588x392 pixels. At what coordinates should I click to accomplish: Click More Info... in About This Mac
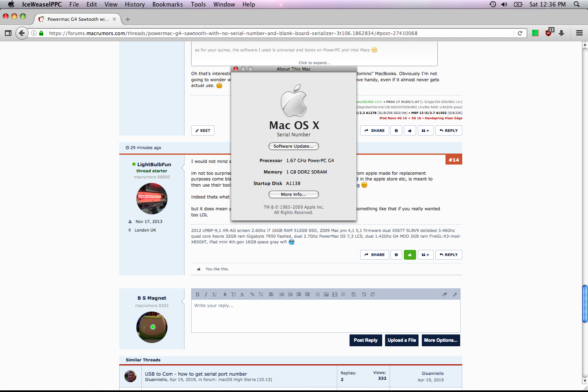[294, 194]
